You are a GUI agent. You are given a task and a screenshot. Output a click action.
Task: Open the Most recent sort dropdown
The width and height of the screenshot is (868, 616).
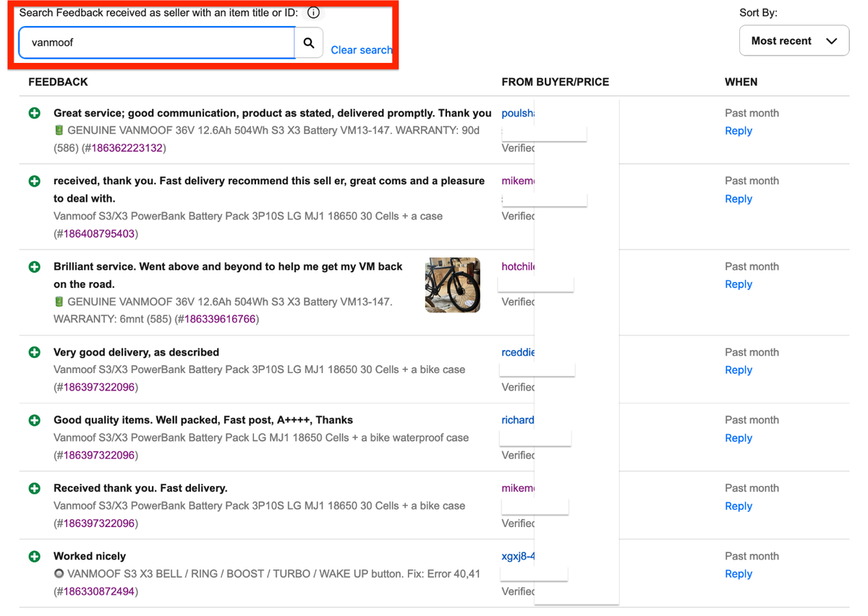pos(794,40)
